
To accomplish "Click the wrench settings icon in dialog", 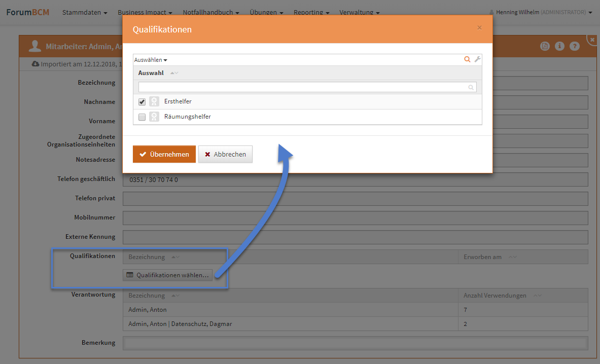I will point(477,59).
